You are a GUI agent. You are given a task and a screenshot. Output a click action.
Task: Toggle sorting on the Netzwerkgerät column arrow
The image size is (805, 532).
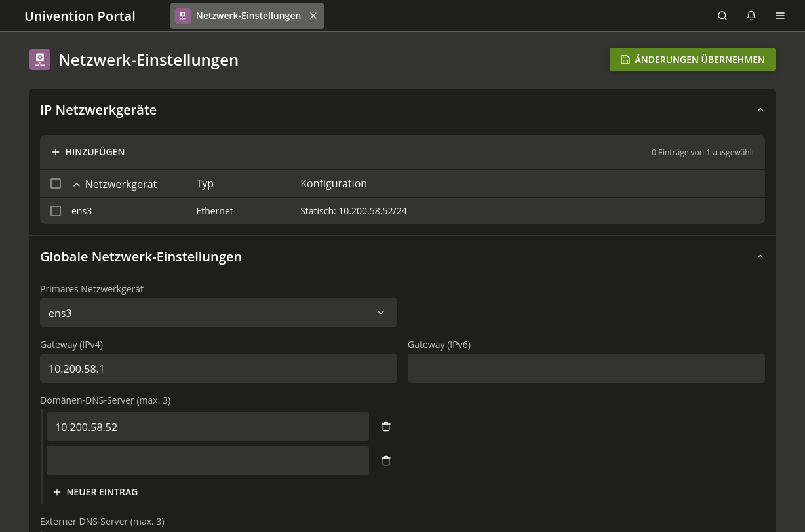pyautogui.click(x=77, y=184)
